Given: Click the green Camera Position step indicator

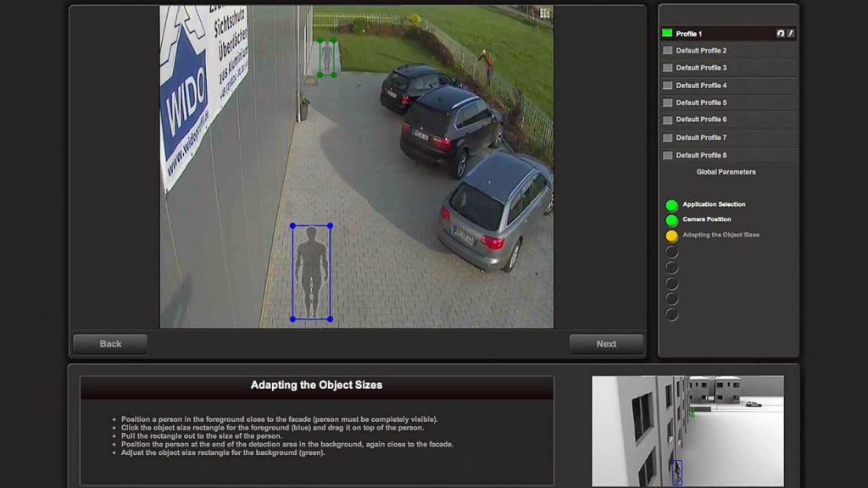Looking at the screenshot, I should pyautogui.click(x=671, y=220).
